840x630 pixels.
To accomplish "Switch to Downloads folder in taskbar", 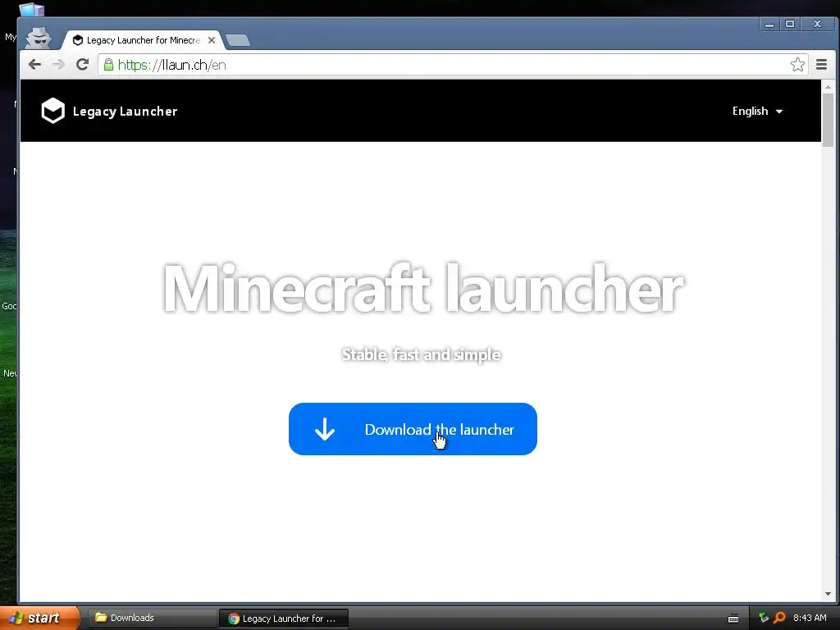I will click(x=151, y=618).
